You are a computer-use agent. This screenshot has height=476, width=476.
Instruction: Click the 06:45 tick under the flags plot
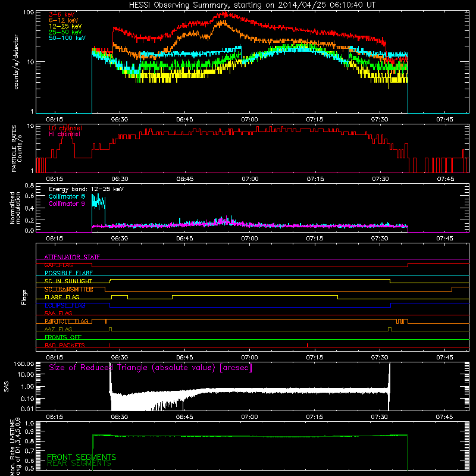click(184, 358)
